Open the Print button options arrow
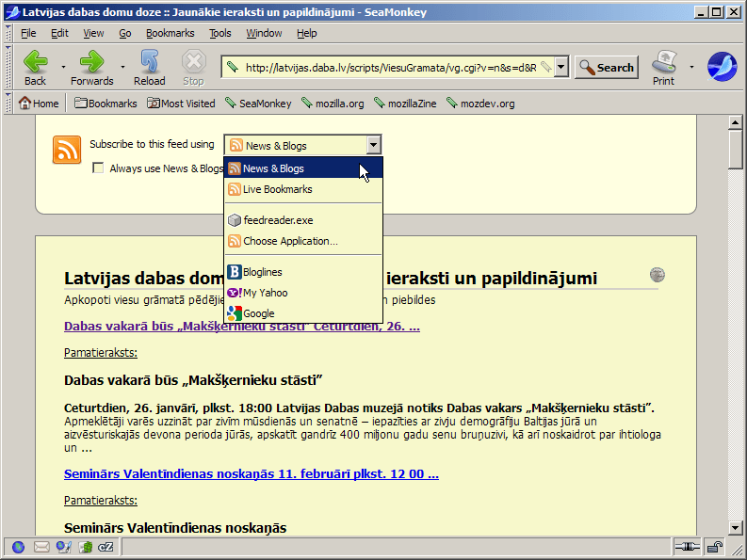 point(691,67)
